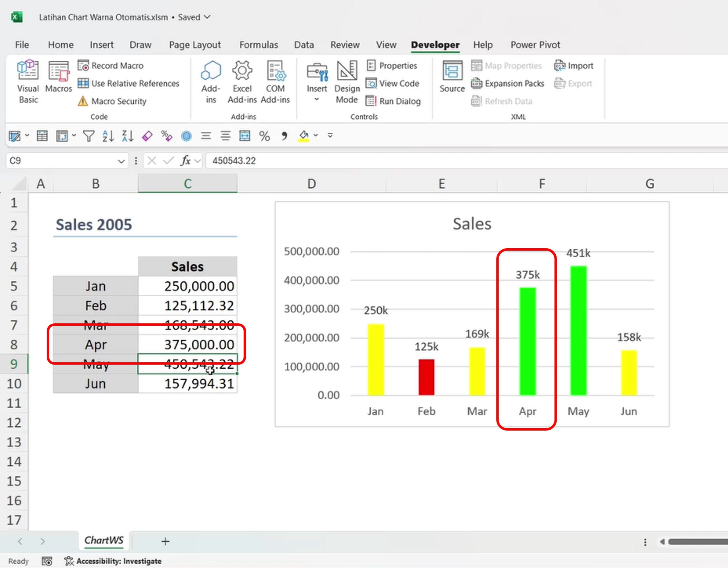Viewport: 728px width, 568px height.
Task: Open the Page Layout tab
Action: tap(195, 45)
